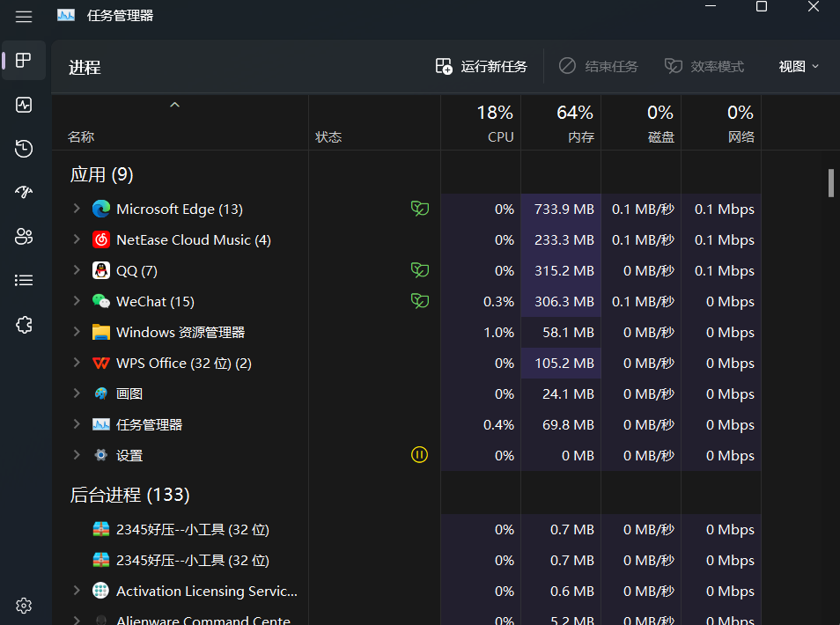Image resolution: width=840 pixels, height=625 pixels.
Task: Sort by the 磁盘 disk column header
Action: (x=641, y=123)
